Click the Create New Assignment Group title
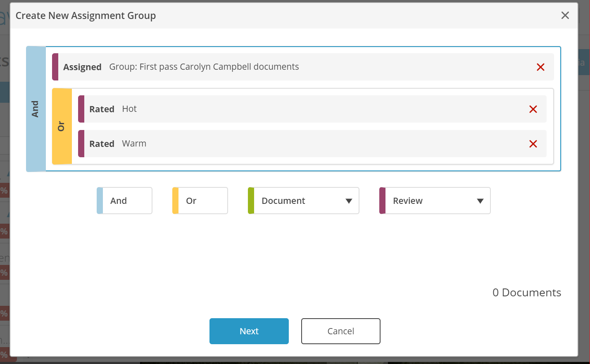Viewport: 590px width, 364px height. pos(86,16)
